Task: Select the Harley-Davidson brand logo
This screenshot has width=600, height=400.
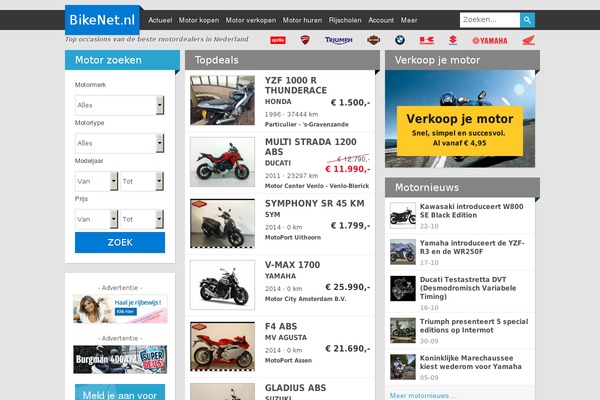Action: tap(373, 40)
